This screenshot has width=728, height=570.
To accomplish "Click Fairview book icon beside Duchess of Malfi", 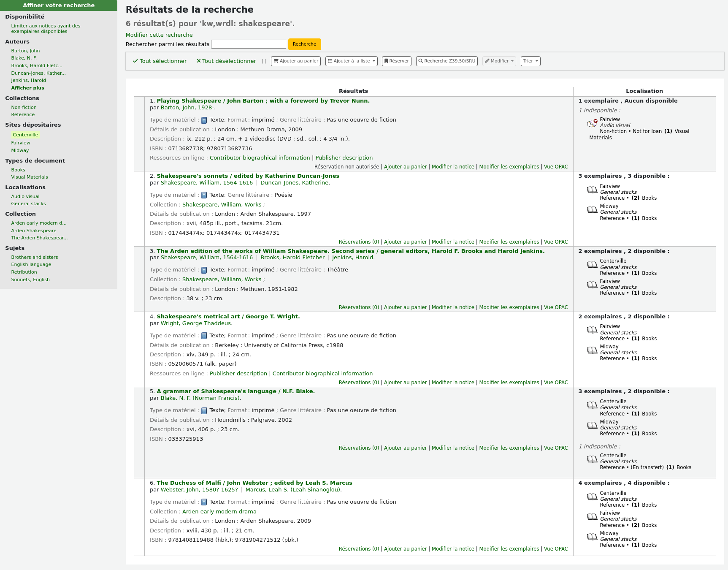I will tap(592, 516).
